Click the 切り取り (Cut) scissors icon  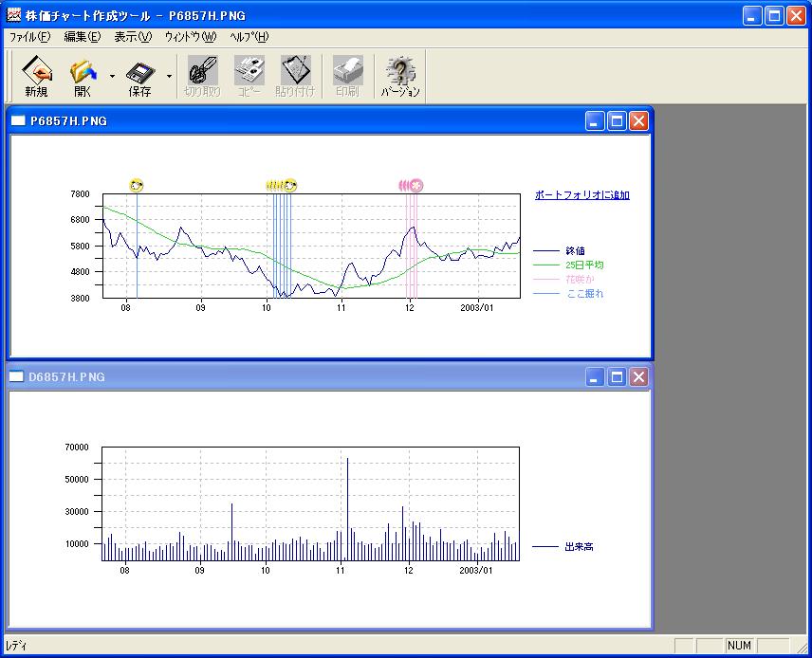[202, 71]
